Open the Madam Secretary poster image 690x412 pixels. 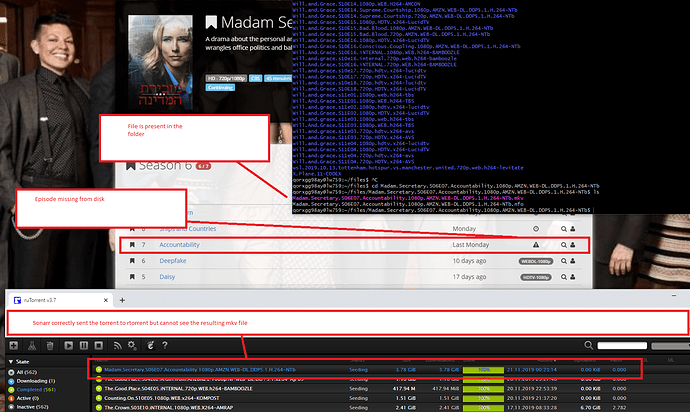click(160, 63)
